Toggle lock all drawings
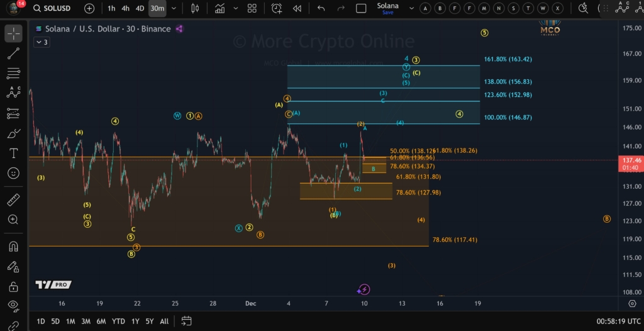 [13, 286]
